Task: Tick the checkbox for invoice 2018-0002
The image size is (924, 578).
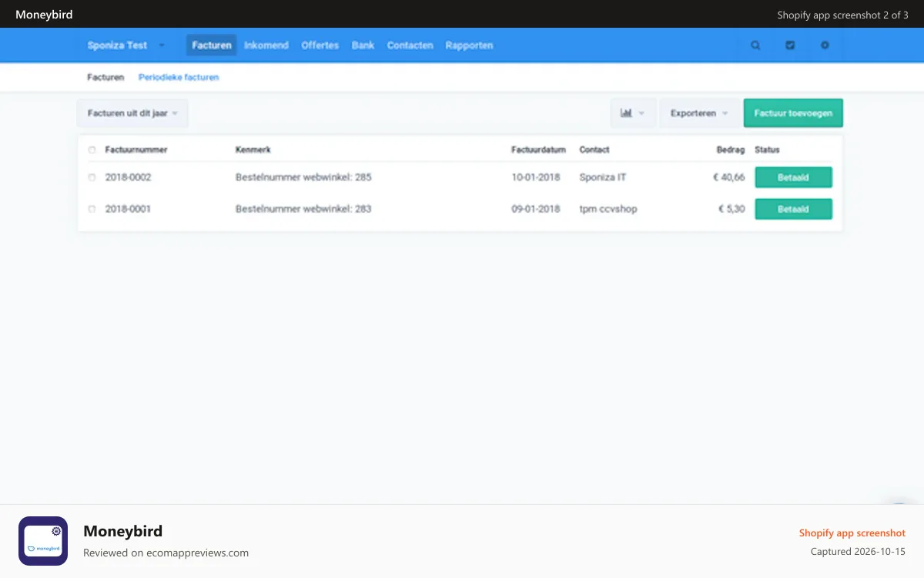Action: (92, 177)
